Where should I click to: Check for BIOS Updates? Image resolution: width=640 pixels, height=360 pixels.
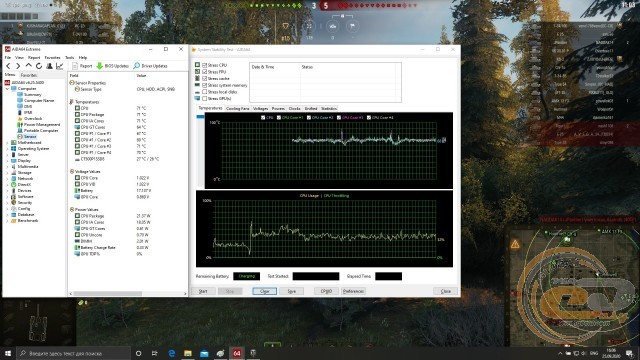tap(113, 66)
